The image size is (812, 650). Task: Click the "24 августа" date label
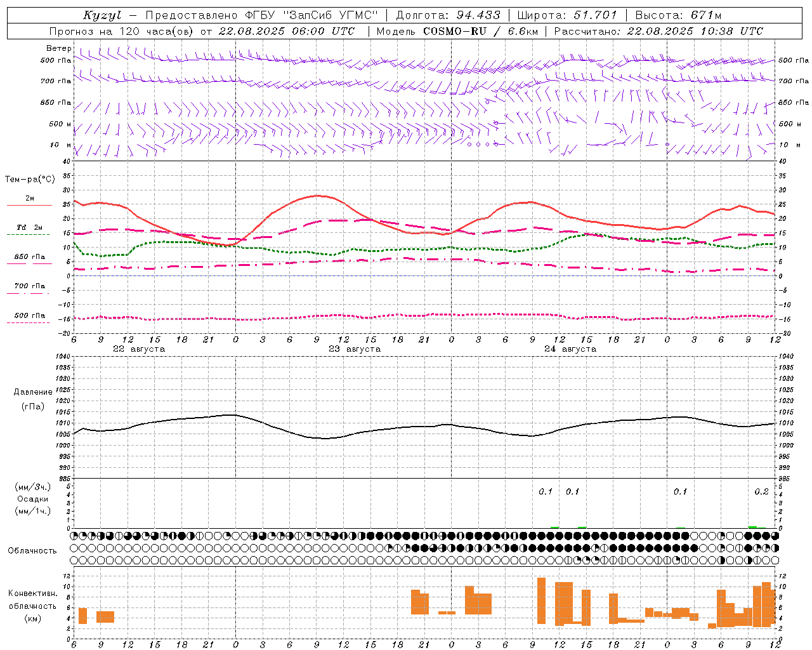pyautogui.click(x=570, y=349)
